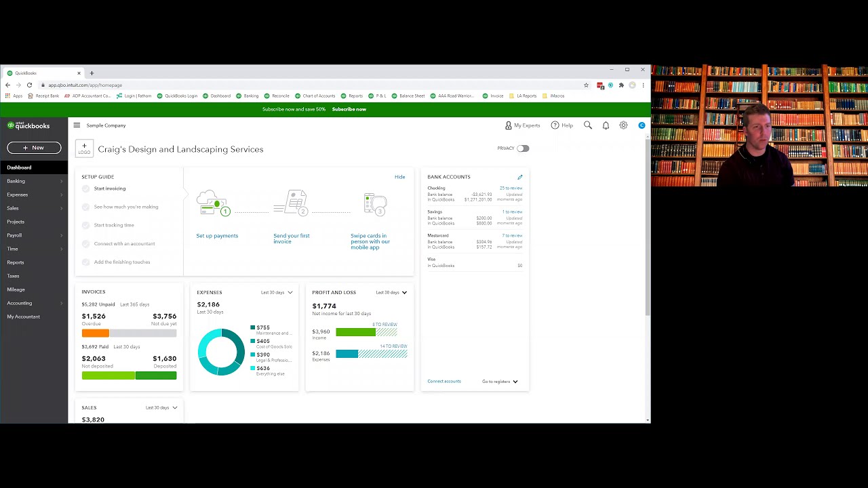Close the QuickBooks browser tab
The width and height of the screenshot is (868, 488).
tap(79, 73)
